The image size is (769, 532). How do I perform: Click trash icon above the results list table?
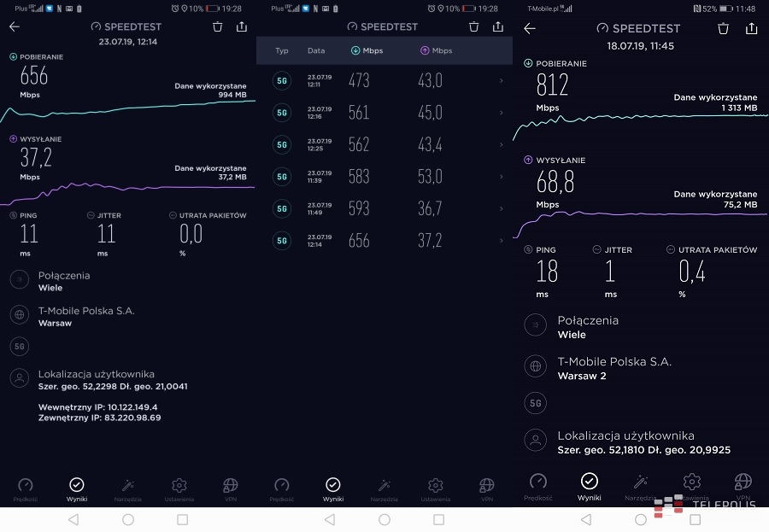pyautogui.click(x=473, y=26)
